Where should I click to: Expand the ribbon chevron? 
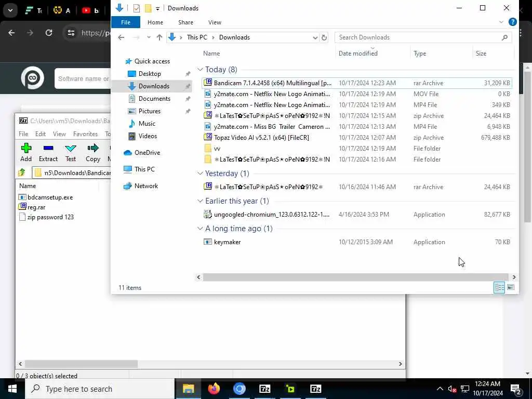coord(501,22)
